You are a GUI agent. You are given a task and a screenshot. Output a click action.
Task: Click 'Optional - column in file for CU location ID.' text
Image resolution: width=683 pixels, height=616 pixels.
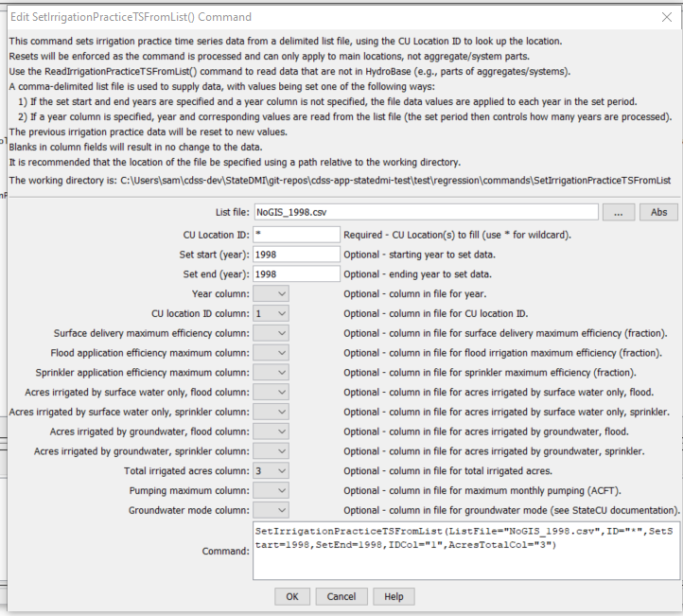tap(435, 313)
